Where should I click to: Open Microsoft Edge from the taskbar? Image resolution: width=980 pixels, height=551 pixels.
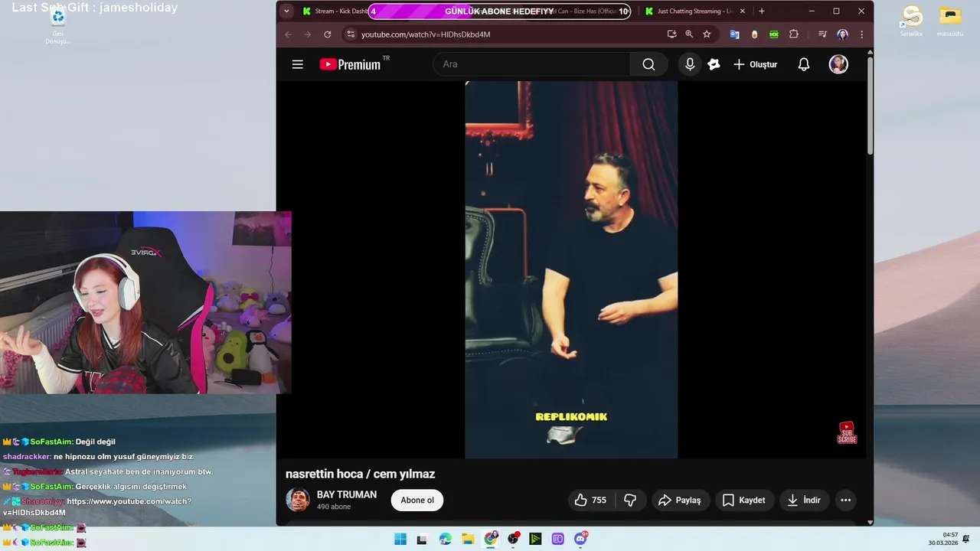(x=446, y=539)
